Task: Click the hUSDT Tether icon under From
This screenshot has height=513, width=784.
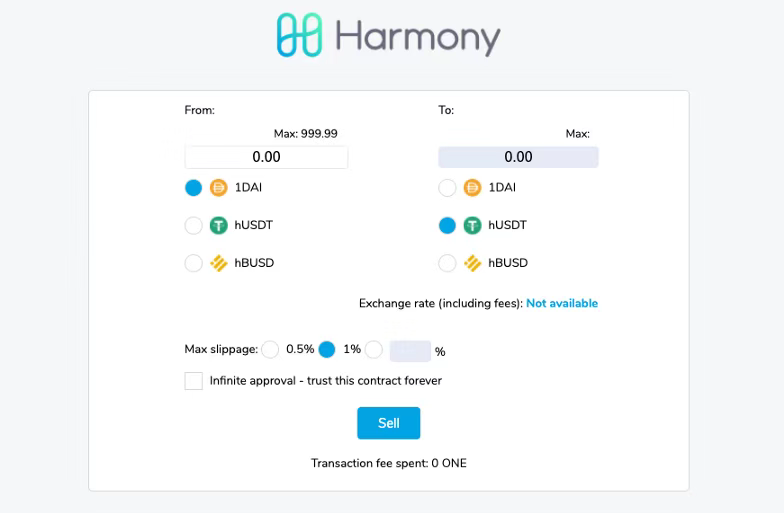Action: coord(218,226)
